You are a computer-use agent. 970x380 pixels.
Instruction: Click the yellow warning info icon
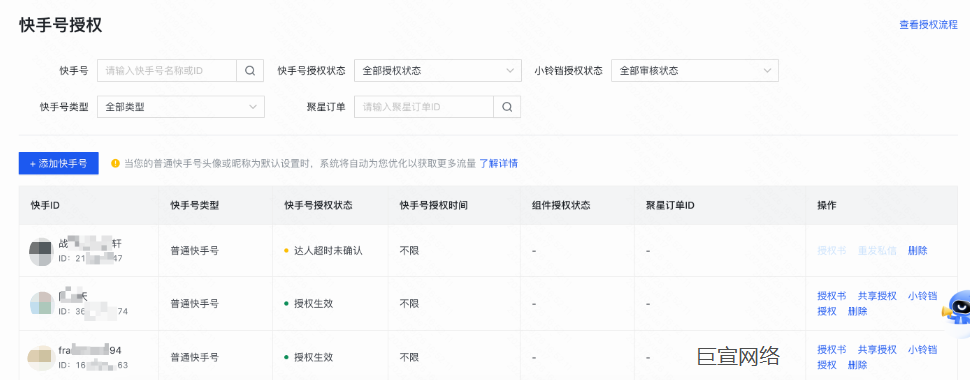click(x=115, y=164)
